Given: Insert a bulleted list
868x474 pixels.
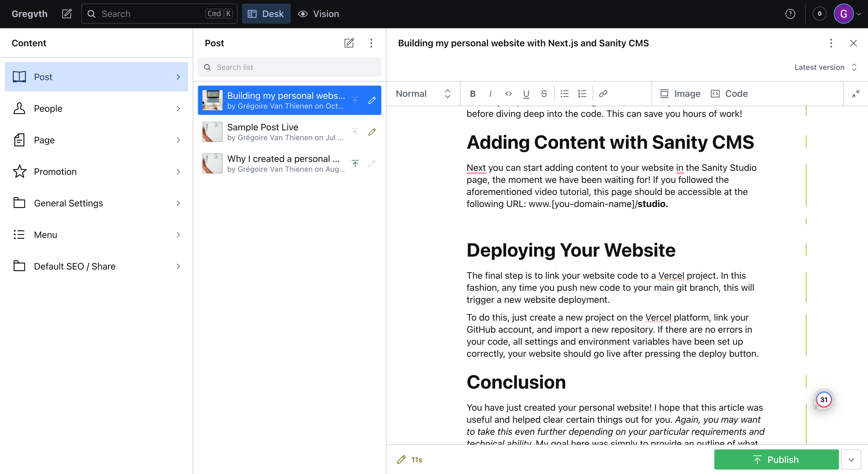Looking at the screenshot, I should [x=564, y=94].
